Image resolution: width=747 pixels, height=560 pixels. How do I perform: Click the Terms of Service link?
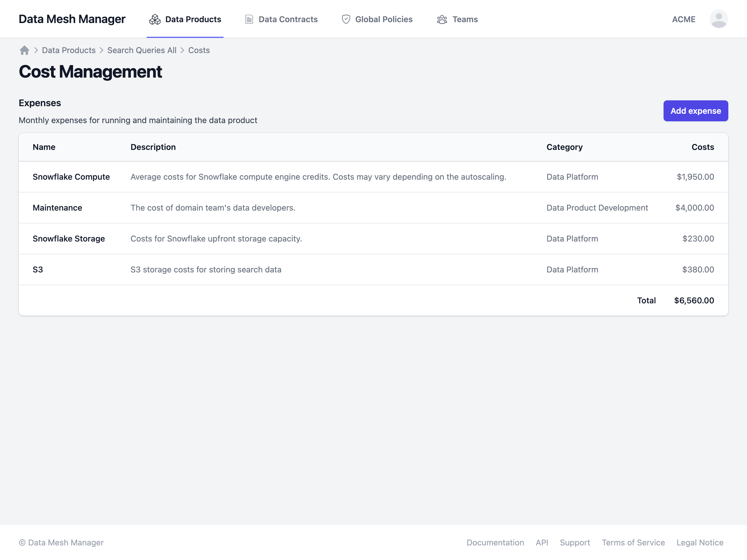click(633, 542)
